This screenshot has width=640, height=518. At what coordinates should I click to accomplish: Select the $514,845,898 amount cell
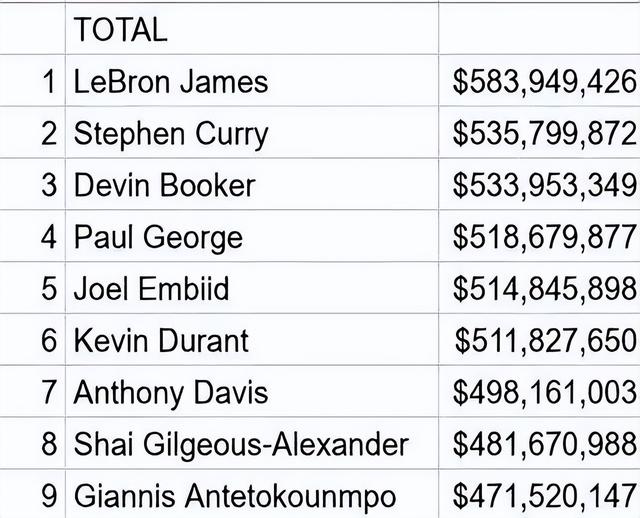coord(540,288)
